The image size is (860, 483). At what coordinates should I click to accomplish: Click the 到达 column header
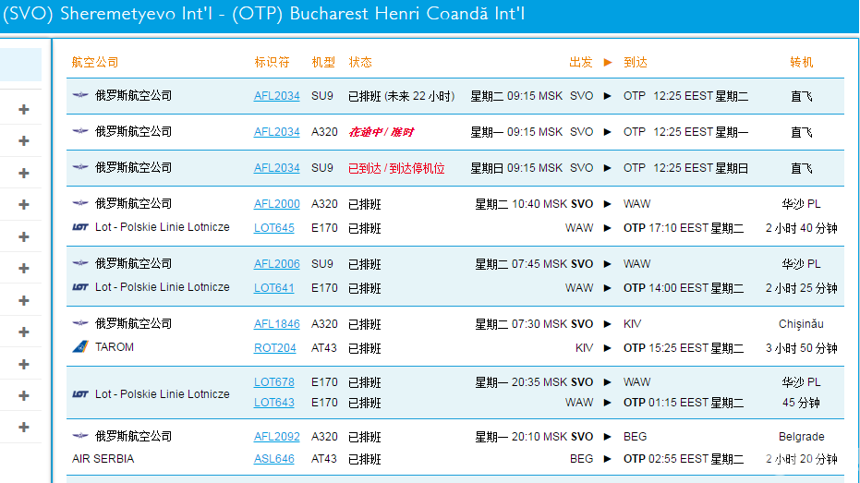635,62
